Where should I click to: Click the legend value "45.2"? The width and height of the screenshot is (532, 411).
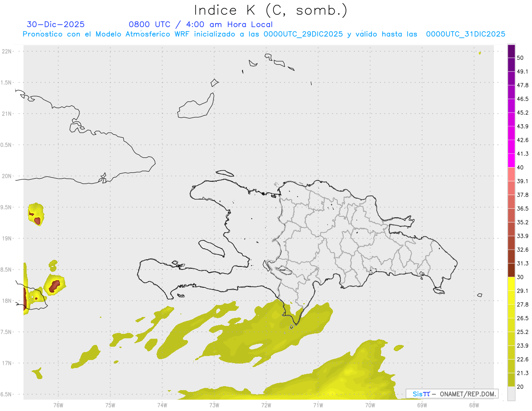pyautogui.click(x=523, y=113)
